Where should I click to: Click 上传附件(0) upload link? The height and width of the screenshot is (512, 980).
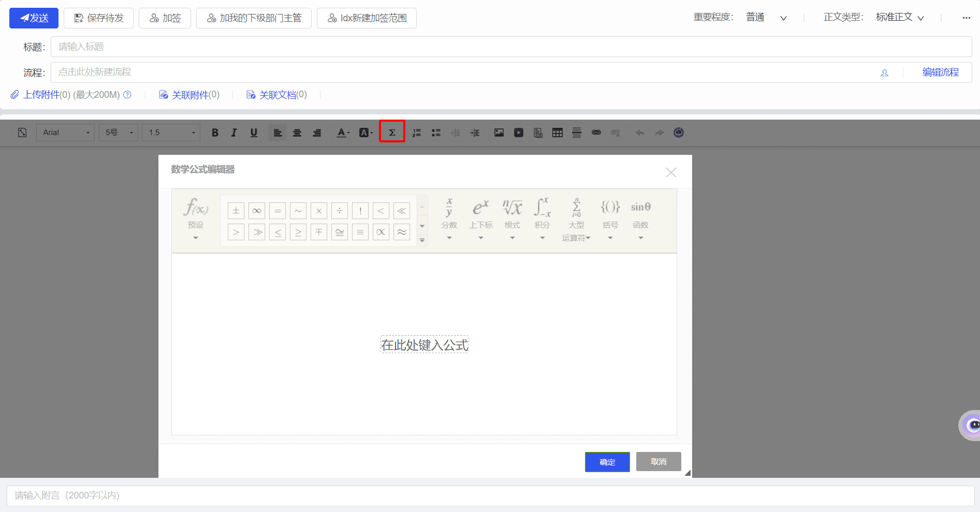tap(47, 95)
